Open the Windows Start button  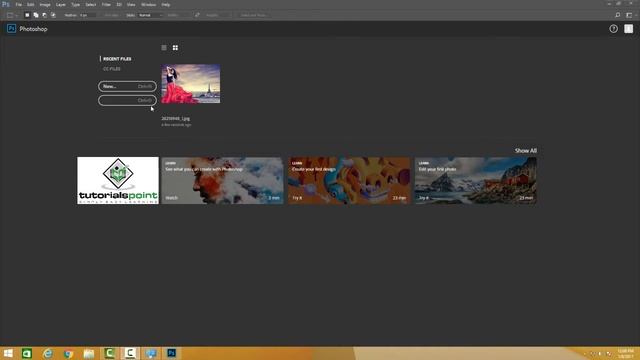coord(8,353)
